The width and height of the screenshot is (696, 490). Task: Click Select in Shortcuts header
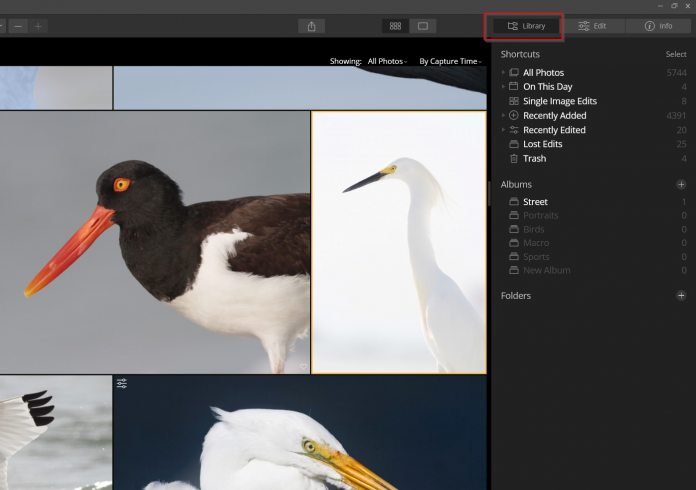click(676, 54)
